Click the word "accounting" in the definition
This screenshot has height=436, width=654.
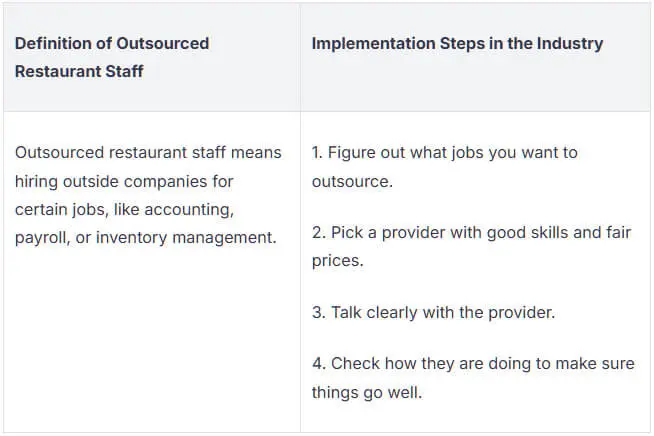[193, 210]
